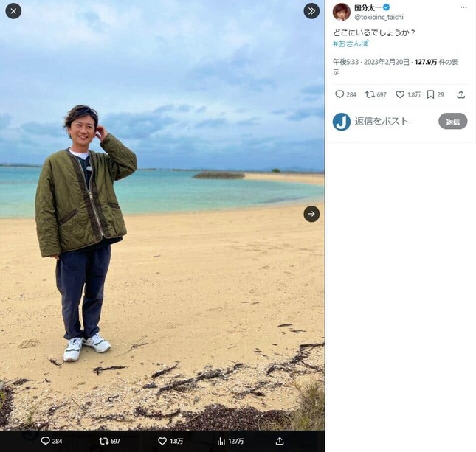The width and height of the screenshot is (476, 452).
Task: Toggle bookmark icon showing 29
Action: click(x=430, y=94)
